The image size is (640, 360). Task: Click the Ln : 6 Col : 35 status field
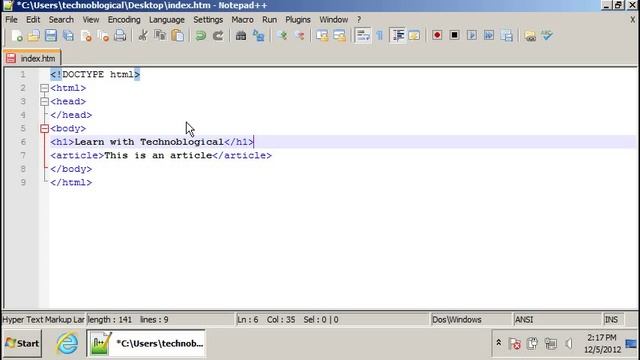(332, 320)
